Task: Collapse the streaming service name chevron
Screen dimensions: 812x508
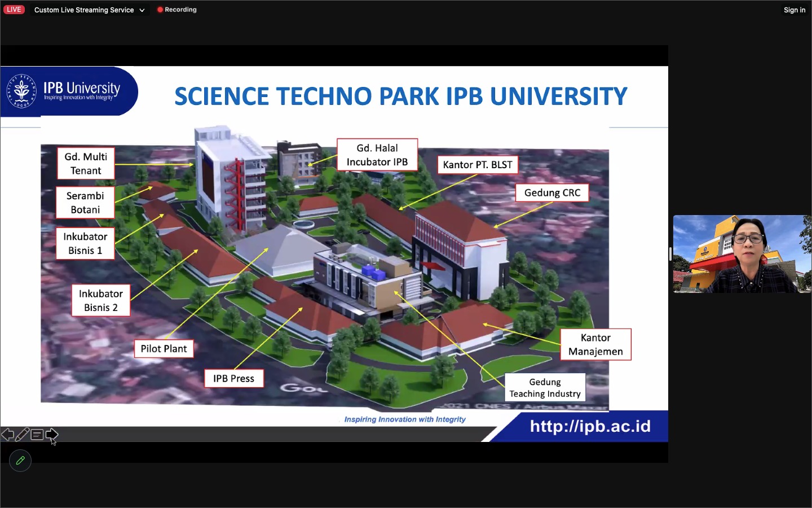Action: (142, 10)
